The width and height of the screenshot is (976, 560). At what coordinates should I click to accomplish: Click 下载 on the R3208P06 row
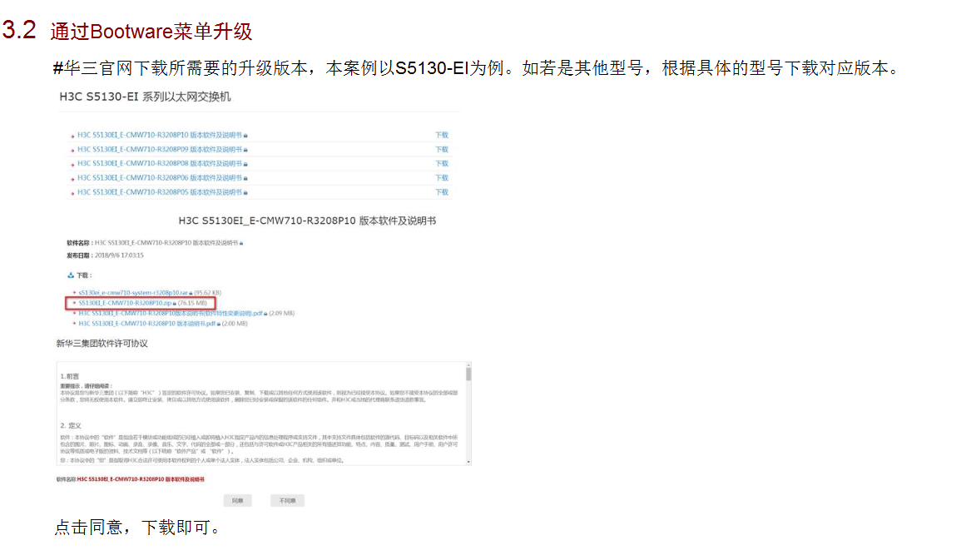point(441,178)
